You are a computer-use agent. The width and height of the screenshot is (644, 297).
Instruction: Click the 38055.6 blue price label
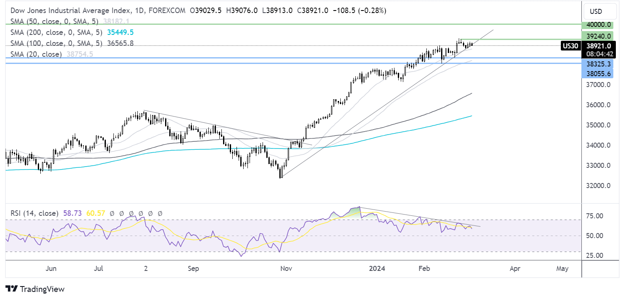click(x=597, y=73)
